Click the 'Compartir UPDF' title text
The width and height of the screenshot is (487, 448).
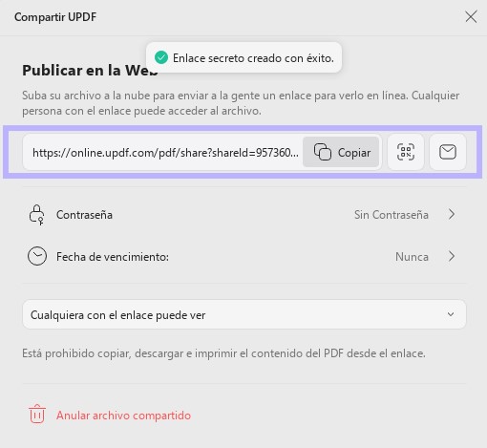[55, 17]
